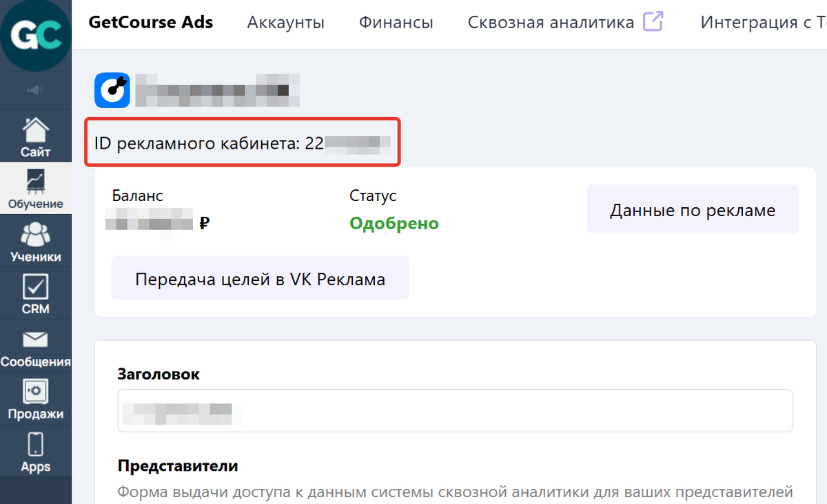Click the Статус label
Viewport: 827px width, 504px height.
point(373,196)
